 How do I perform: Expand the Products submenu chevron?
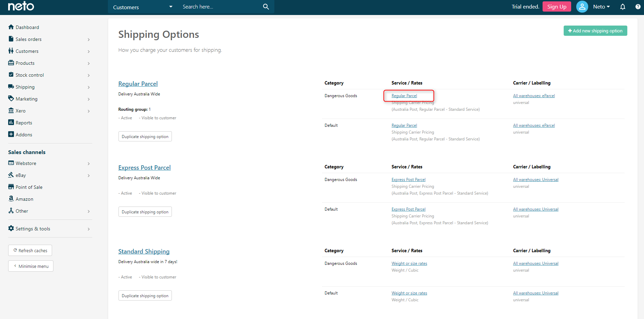point(88,63)
